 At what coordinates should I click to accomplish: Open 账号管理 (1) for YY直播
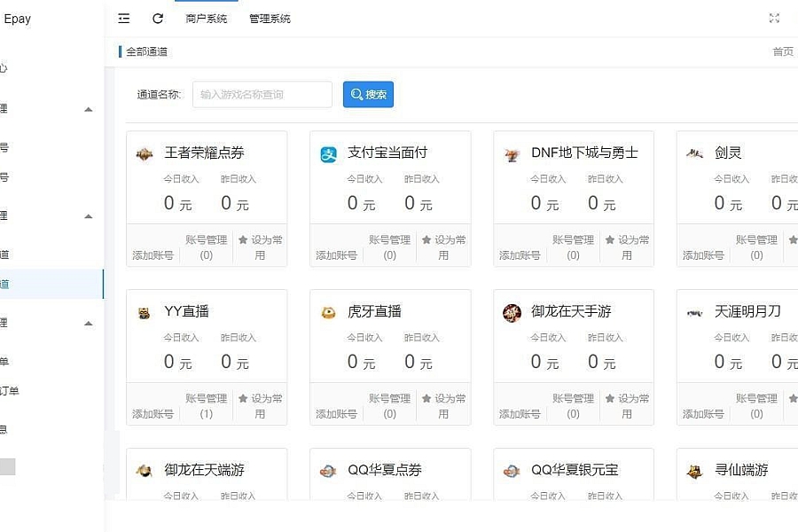click(x=206, y=406)
